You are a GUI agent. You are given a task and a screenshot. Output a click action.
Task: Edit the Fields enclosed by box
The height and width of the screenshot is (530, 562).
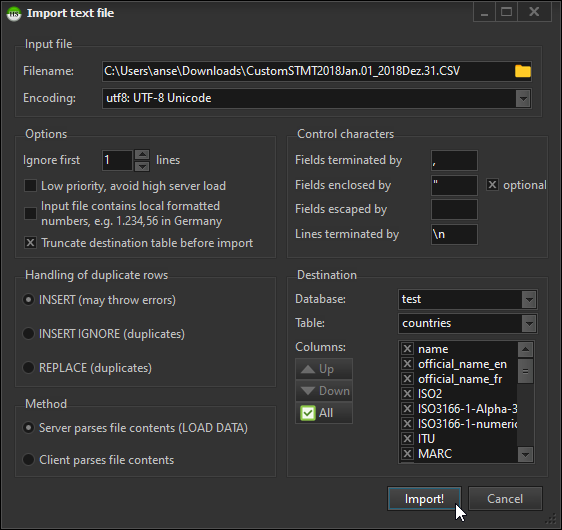pyautogui.click(x=454, y=185)
